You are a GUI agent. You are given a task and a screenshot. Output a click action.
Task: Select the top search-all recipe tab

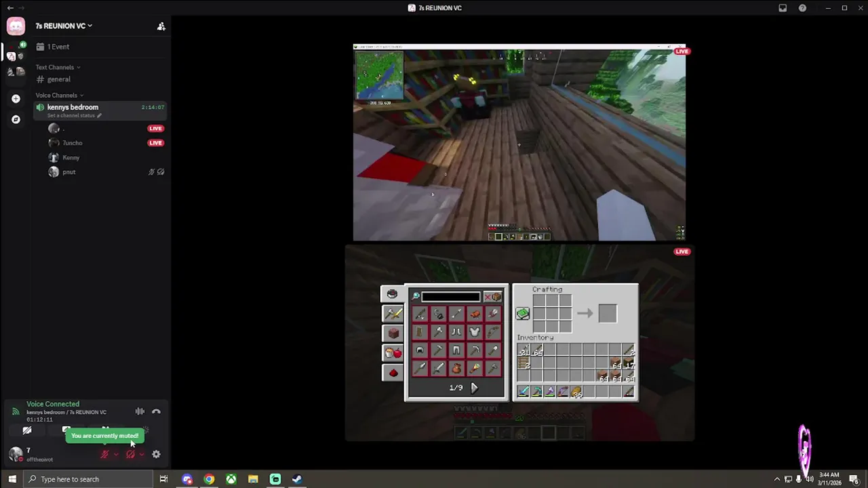coord(391,293)
